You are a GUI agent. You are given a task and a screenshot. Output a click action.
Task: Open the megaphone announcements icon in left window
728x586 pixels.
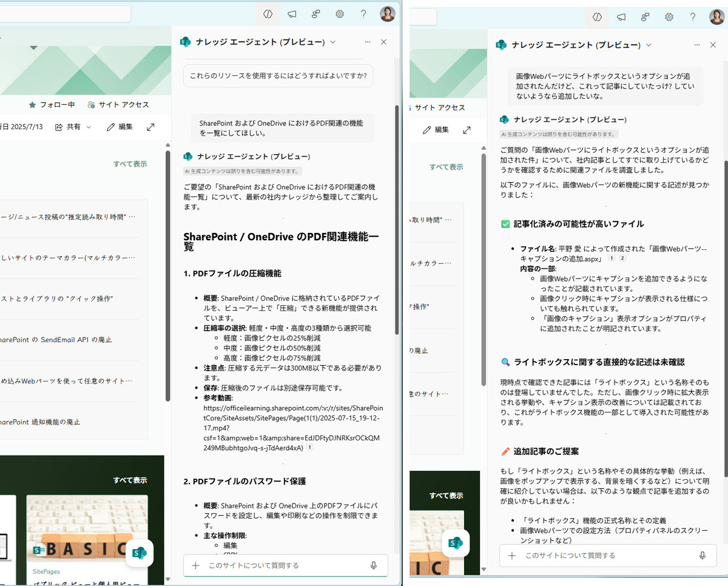pos(292,14)
